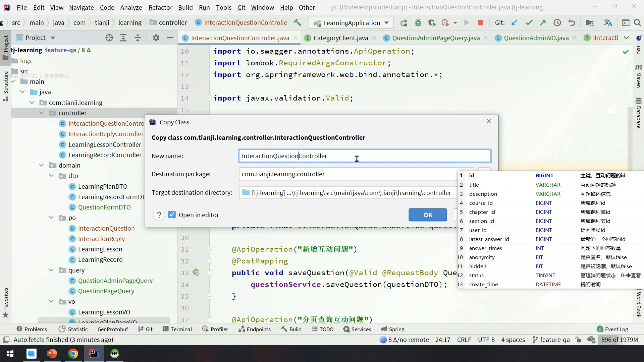Screen dimensions: 644x362
Task: Open project panel settings gear
Action: (x=156, y=38)
